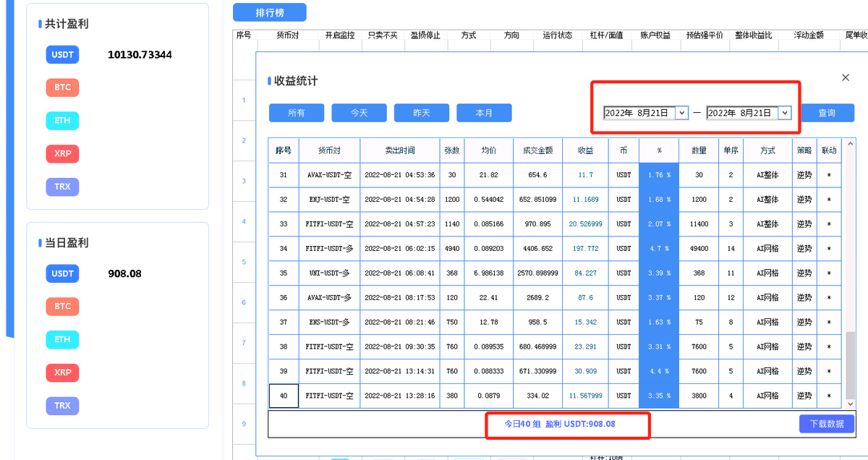Click the profit value 84.227
The height and width of the screenshot is (460, 868).
coord(586,273)
